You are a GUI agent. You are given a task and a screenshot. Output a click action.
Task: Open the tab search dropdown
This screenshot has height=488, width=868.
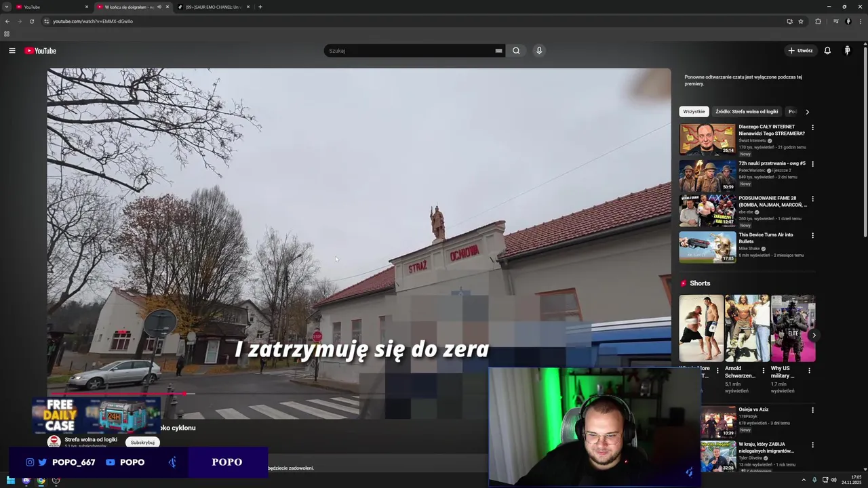tap(7, 7)
